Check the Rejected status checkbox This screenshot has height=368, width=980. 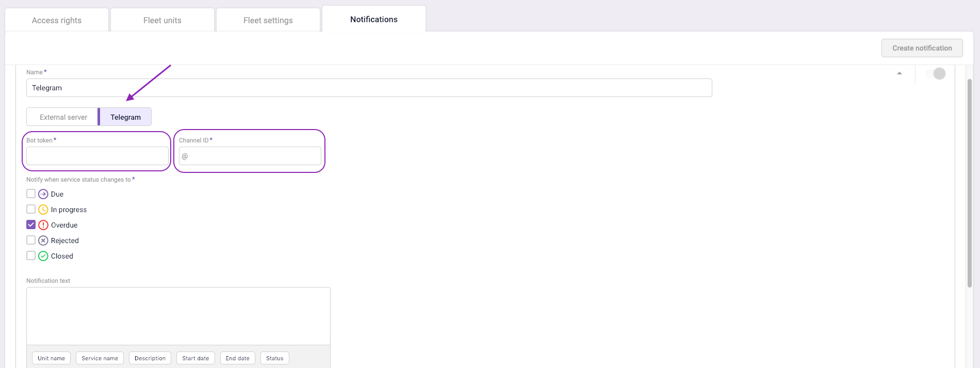pos(31,241)
